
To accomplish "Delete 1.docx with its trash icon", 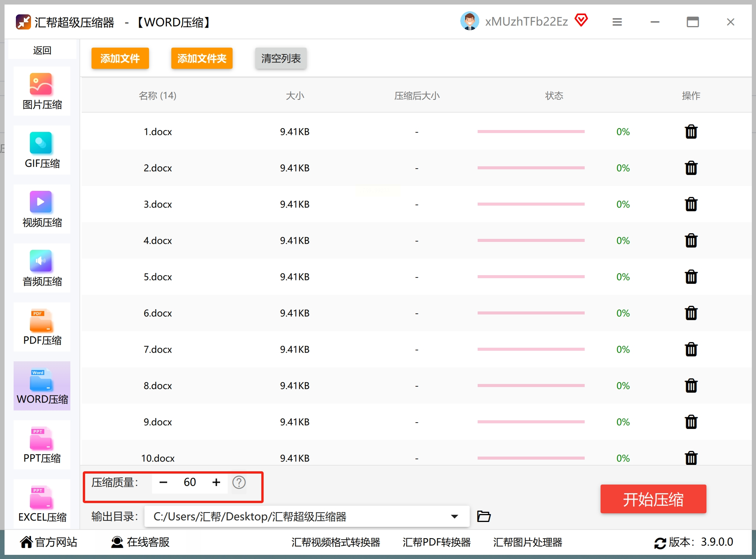I will [x=691, y=132].
